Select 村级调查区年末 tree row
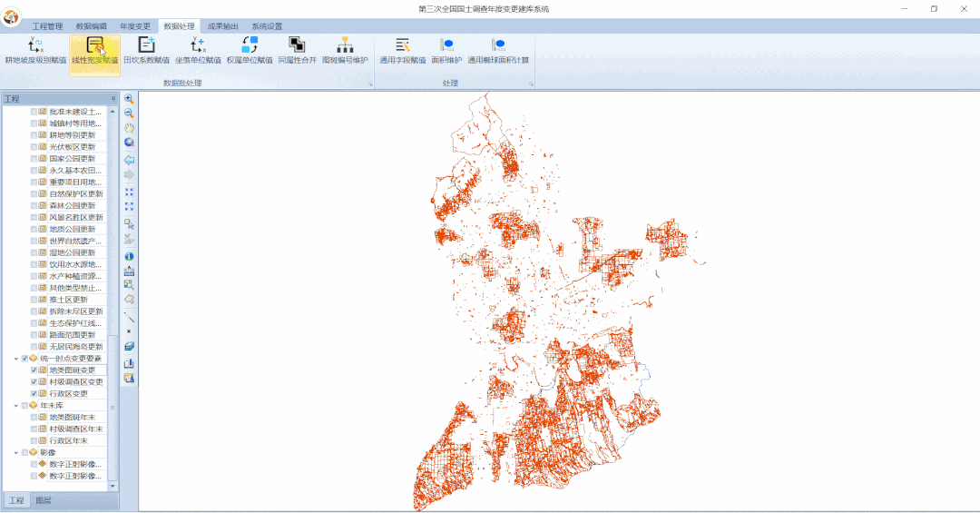 click(76, 429)
